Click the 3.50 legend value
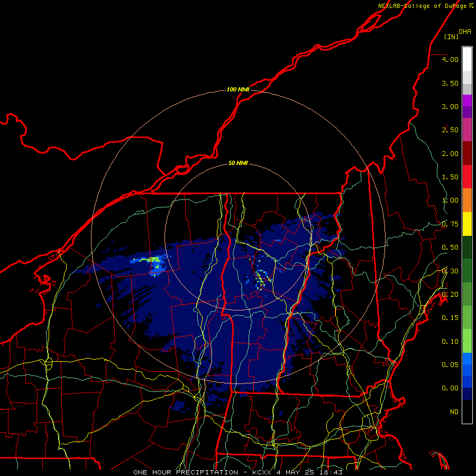 coord(450,83)
